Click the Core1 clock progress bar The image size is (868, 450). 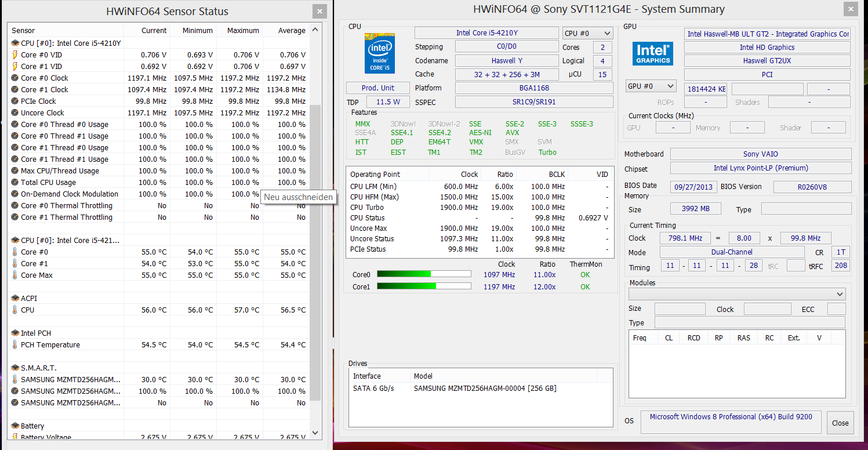[x=424, y=286]
